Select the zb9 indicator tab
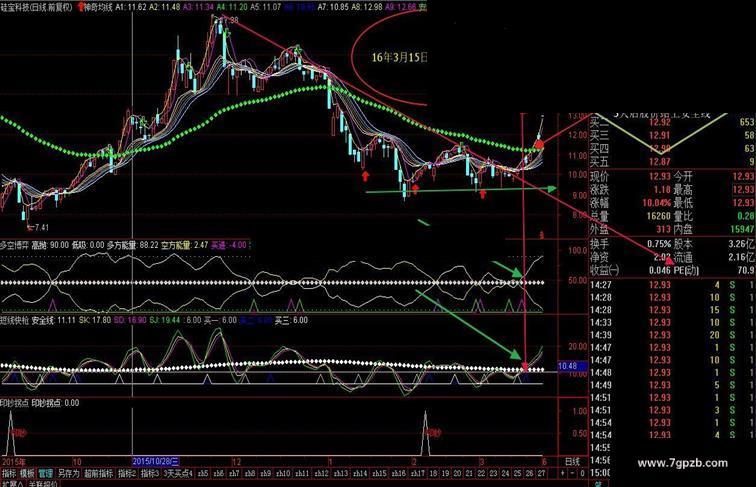Viewport: 756px width, 487px height. coord(265,473)
